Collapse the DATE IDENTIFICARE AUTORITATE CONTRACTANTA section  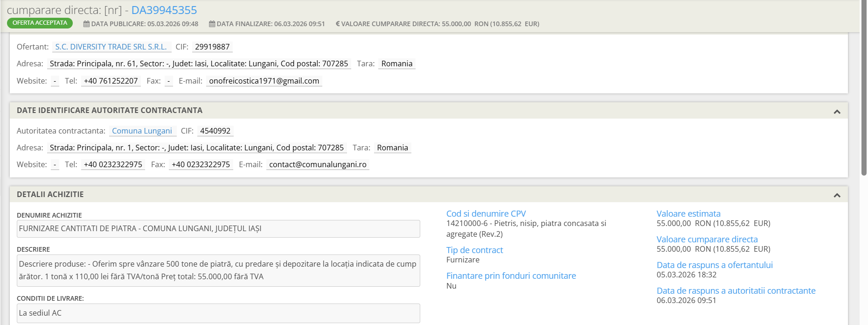point(837,112)
